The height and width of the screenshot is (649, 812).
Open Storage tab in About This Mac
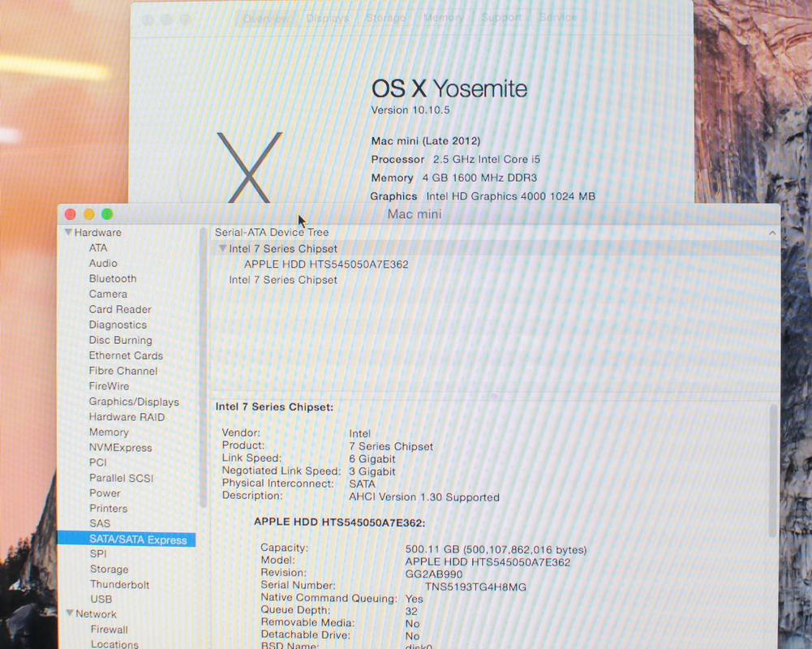click(386, 18)
